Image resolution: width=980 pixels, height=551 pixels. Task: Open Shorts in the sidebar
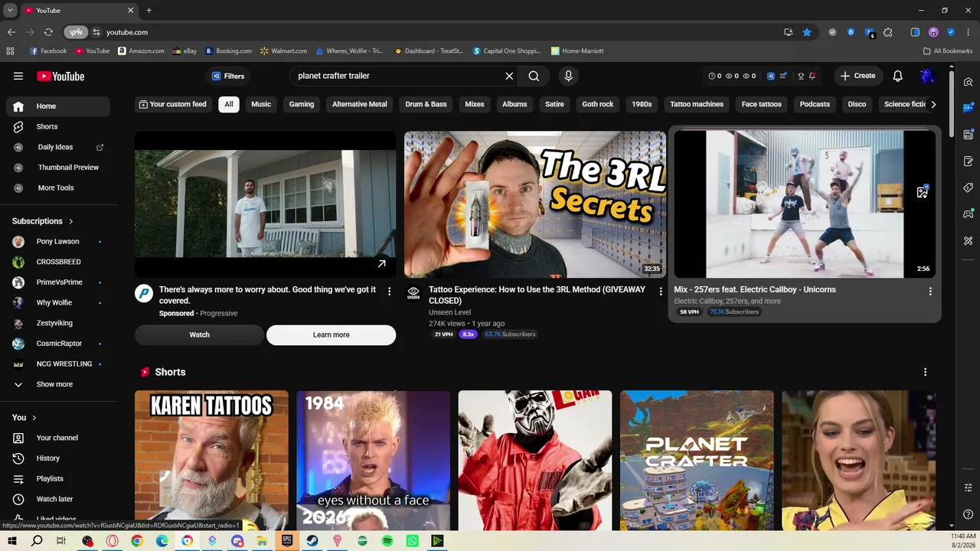point(58,126)
